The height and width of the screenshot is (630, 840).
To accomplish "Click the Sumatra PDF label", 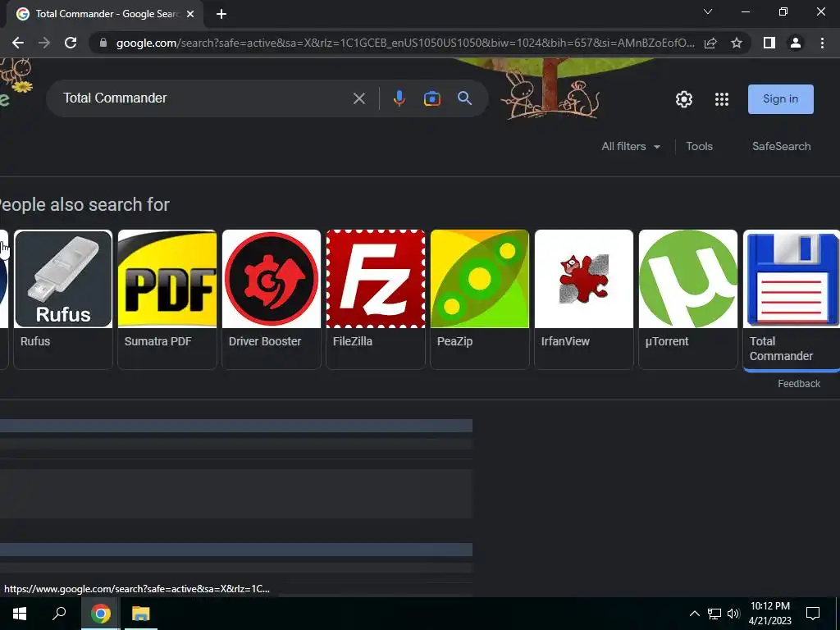I will 157,341.
